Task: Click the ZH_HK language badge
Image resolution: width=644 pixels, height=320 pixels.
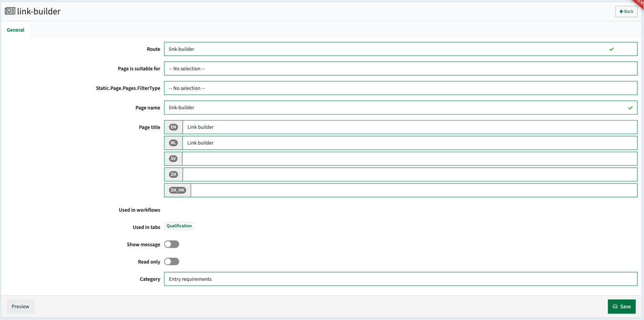Action: 178,190
